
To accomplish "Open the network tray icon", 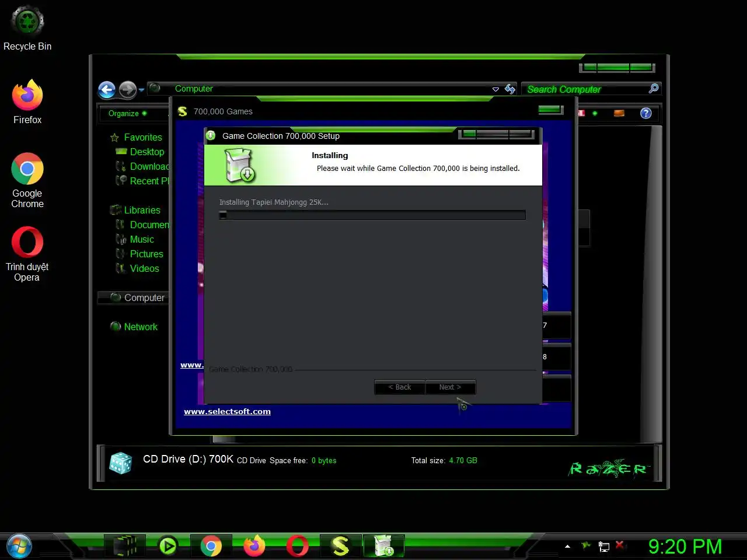I will (x=604, y=547).
